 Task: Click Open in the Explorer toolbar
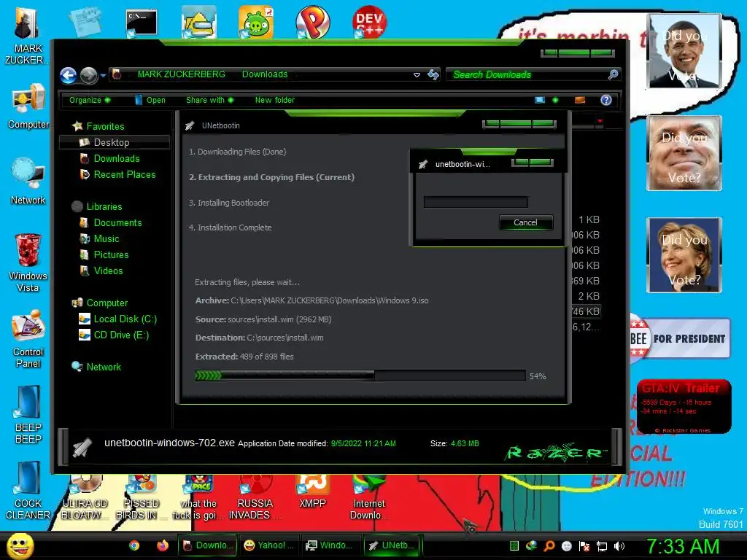coord(150,100)
